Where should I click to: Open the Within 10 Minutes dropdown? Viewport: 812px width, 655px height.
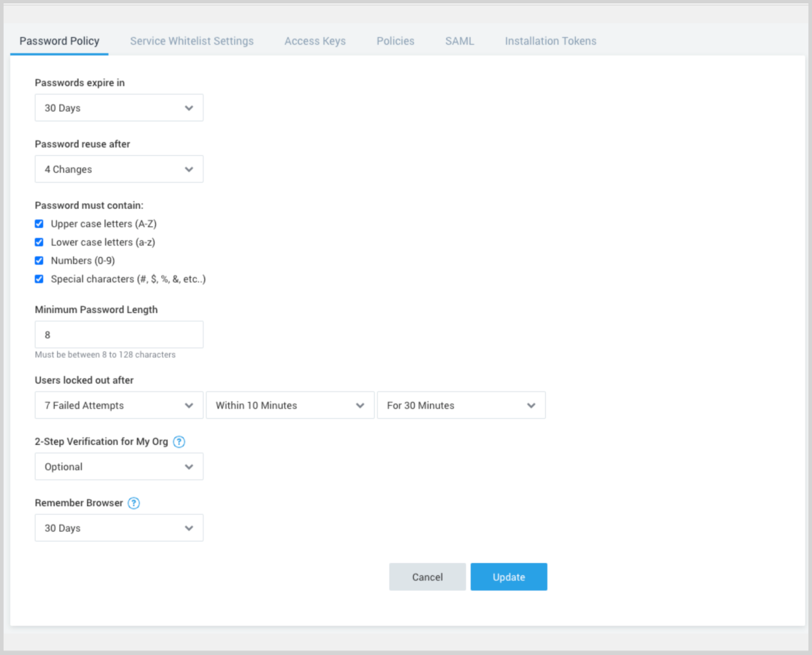coord(290,405)
